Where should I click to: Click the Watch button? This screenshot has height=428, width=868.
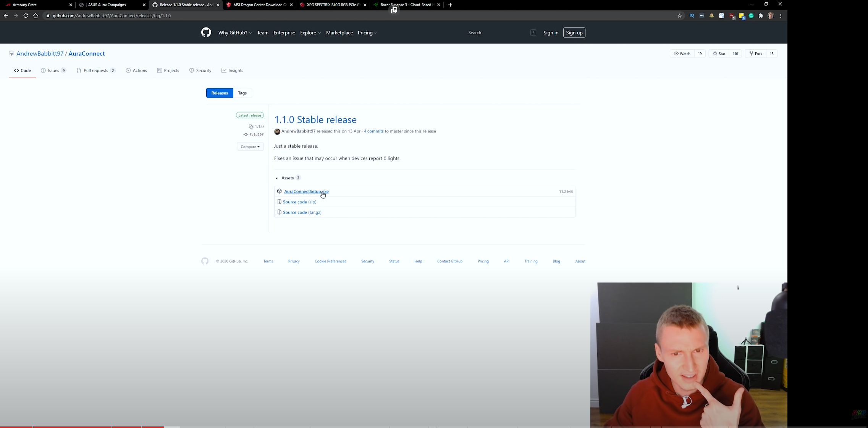click(682, 54)
